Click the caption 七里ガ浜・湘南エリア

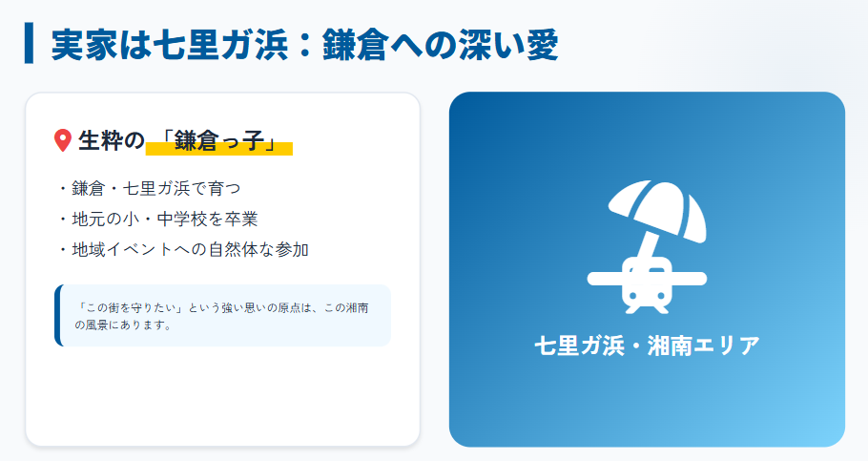point(647,346)
